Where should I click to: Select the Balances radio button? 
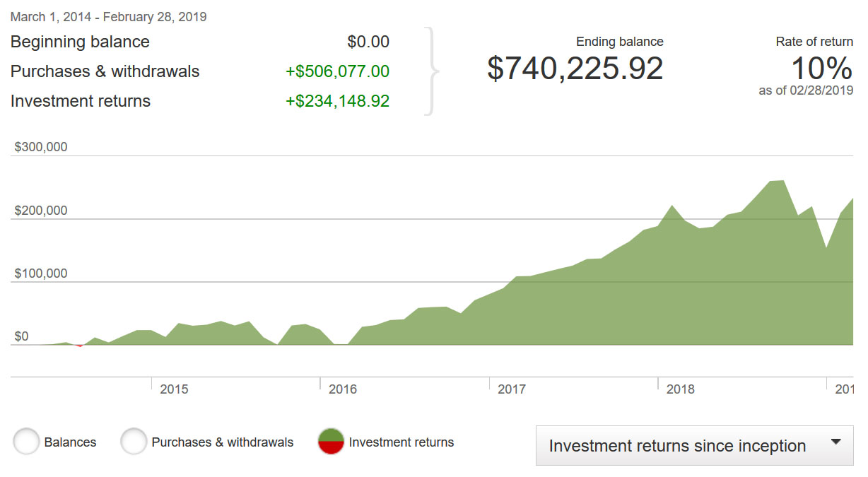tap(27, 442)
